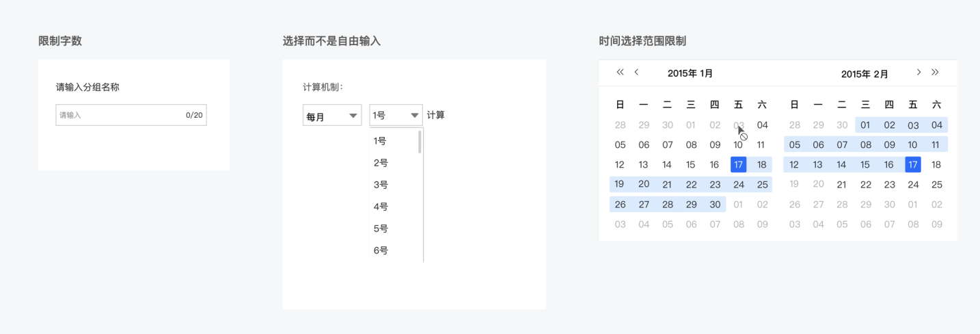Expand the 1号 day dropdown
Viewport: 980px width, 334px height.
point(396,116)
